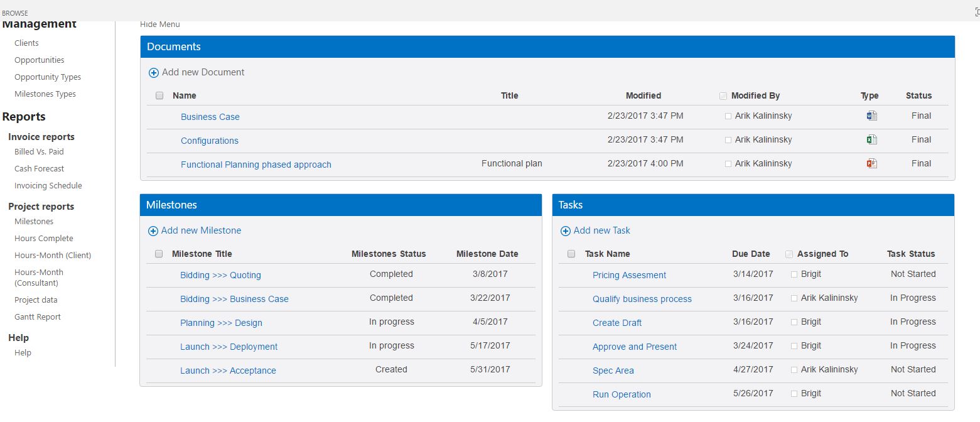Go to Opportunity Types
The height and width of the screenshot is (422, 980).
pos(48,77)
